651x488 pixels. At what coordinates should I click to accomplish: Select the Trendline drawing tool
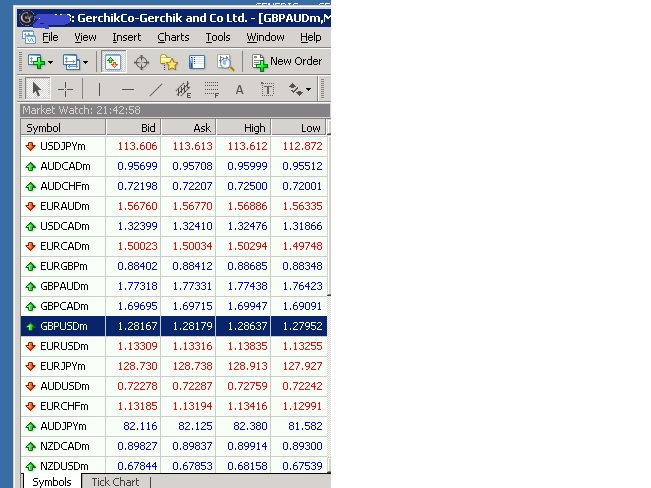(156, 89)
